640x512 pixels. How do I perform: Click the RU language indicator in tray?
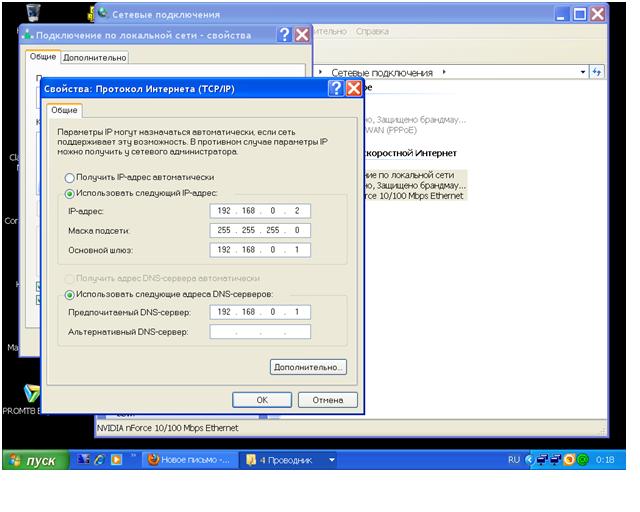pyautogui.click(x=515, y=460)
